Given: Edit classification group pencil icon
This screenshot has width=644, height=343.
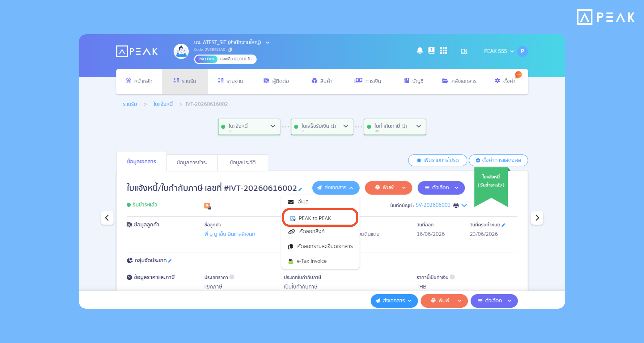Looking at the screenshot, I should click(170, 260).
